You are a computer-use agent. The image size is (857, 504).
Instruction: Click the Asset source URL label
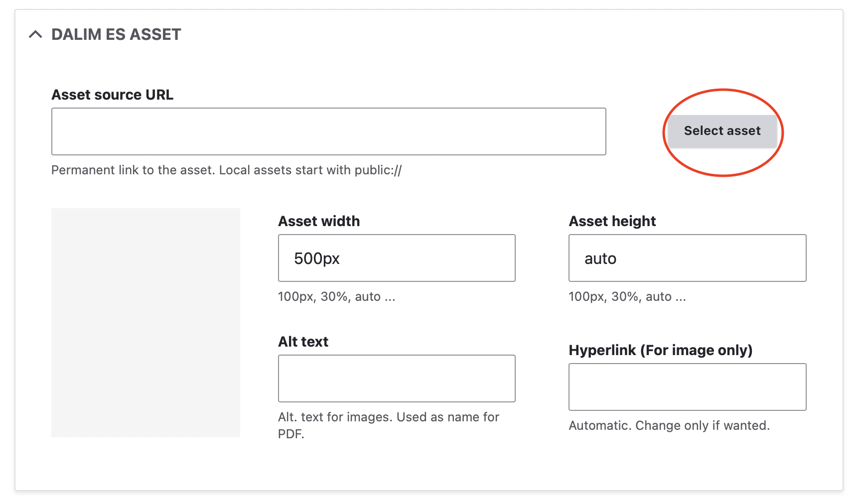(x=113, y=95)
